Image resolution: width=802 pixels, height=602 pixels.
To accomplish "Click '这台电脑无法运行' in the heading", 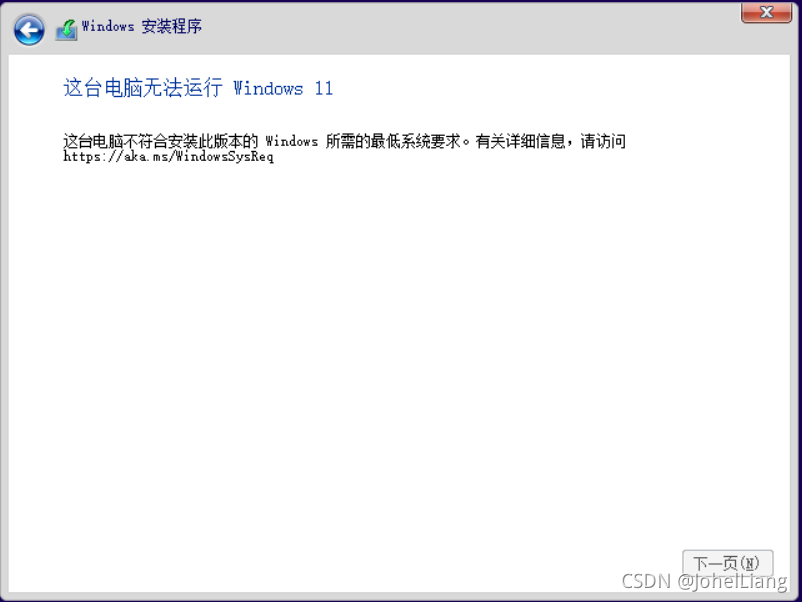I will (143, 87).
